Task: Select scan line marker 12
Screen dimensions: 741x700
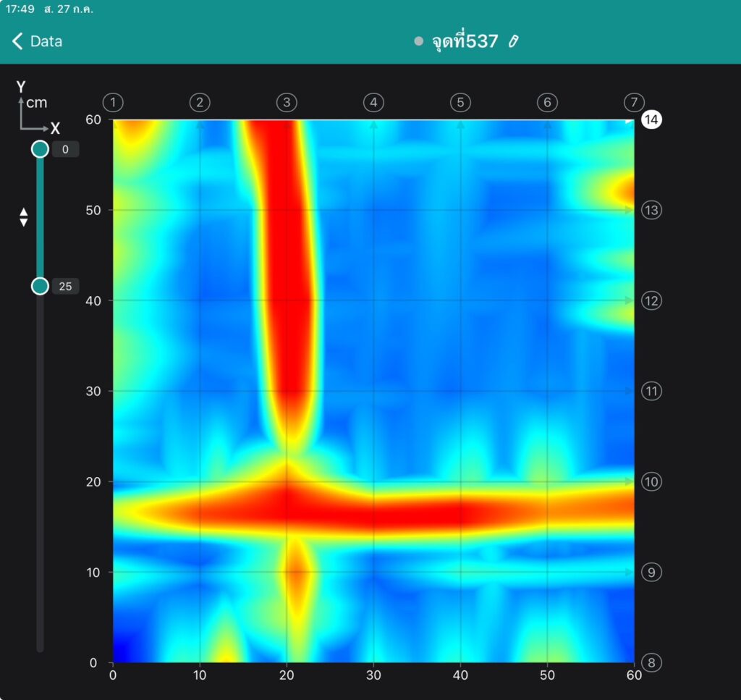Action: 652,300
